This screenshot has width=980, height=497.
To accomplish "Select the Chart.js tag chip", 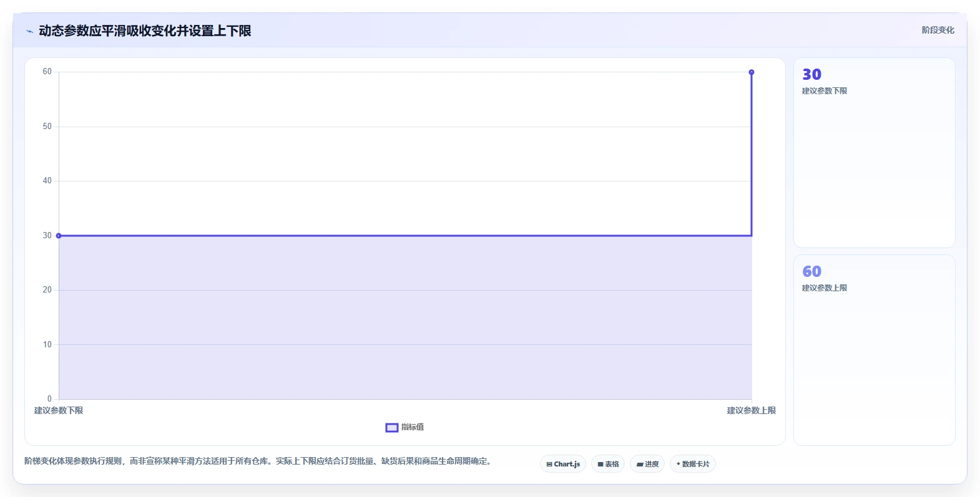I will coord(563,464).
